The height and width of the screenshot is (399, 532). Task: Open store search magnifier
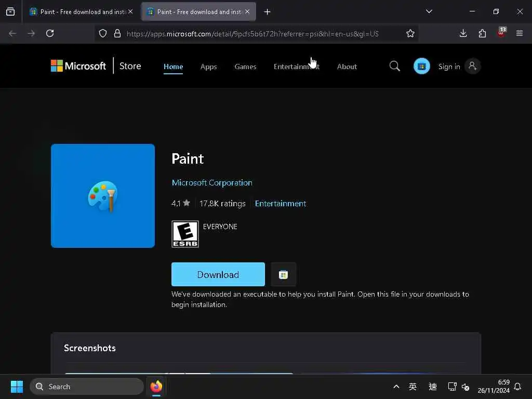tap(395, 66)
